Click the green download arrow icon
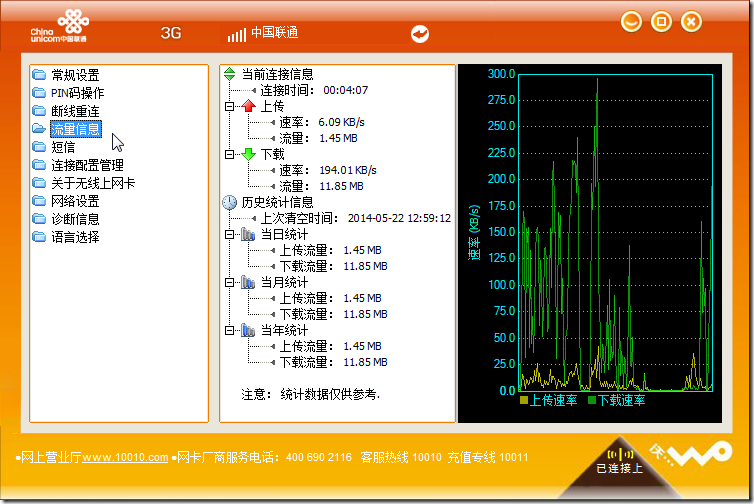 click(249, 154)
